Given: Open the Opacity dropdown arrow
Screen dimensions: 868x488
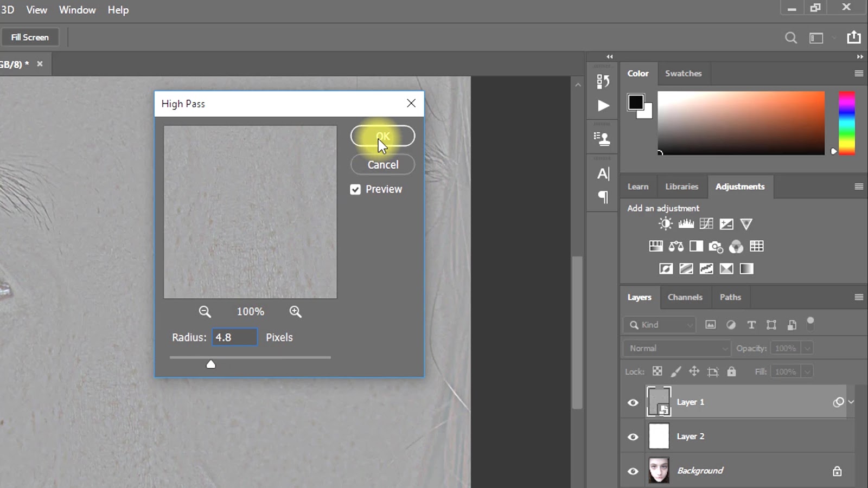Looking at the screenshot, I should [807, 348].
